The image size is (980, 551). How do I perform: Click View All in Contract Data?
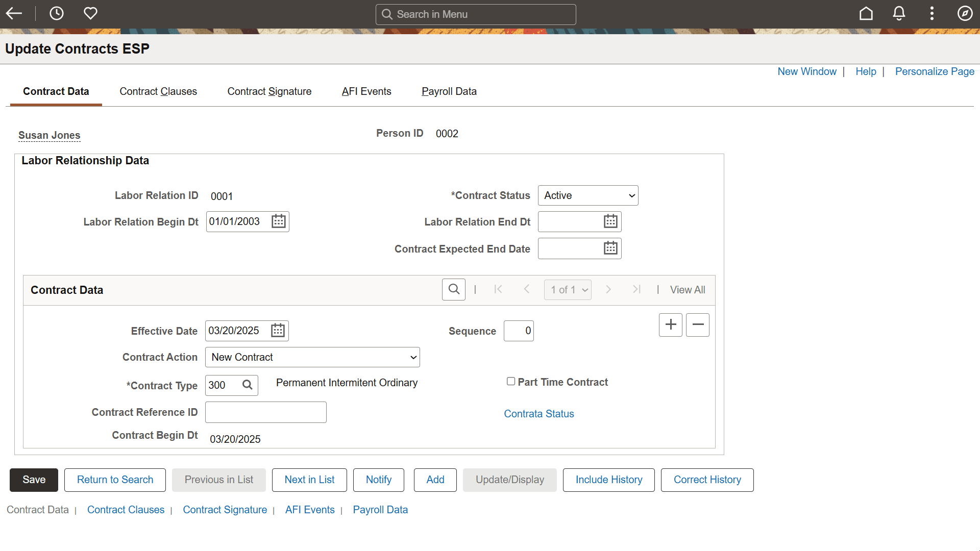pyautogui.click(x=688, y=289)
